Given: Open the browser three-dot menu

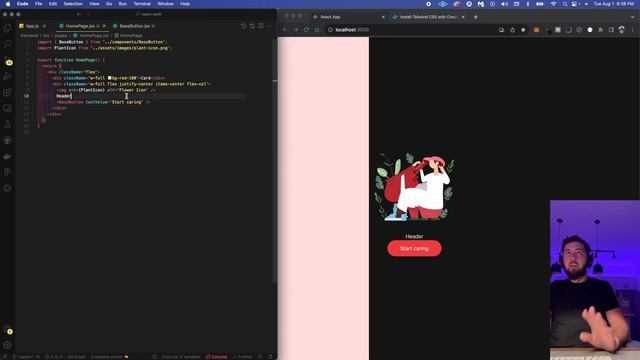Looking at the screenshot, I should (x=633, y=30).
